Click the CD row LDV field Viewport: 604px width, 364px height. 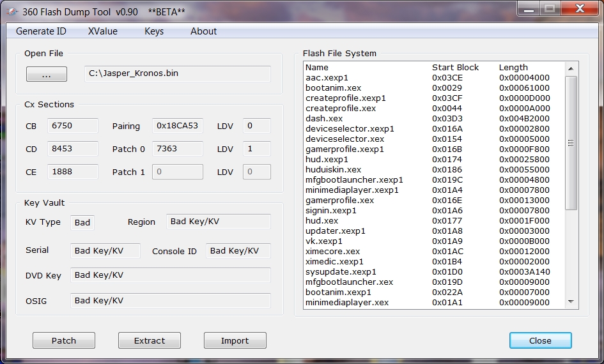click(x=257, y=149)
